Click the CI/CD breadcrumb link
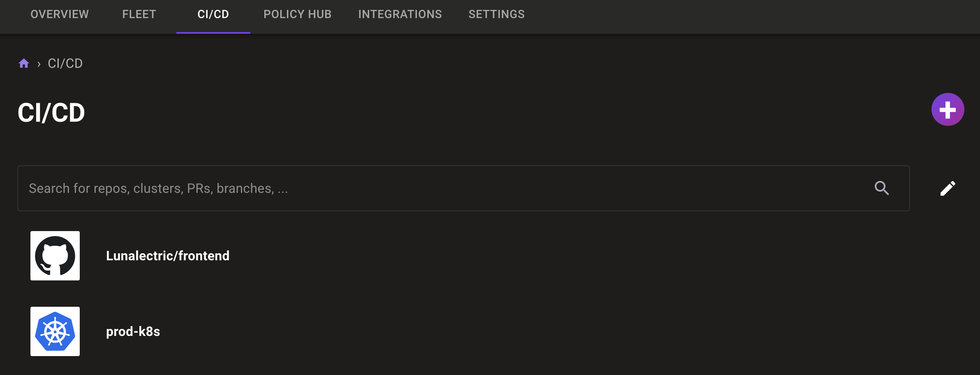This screenshot has height=375, width=980. 64,62
